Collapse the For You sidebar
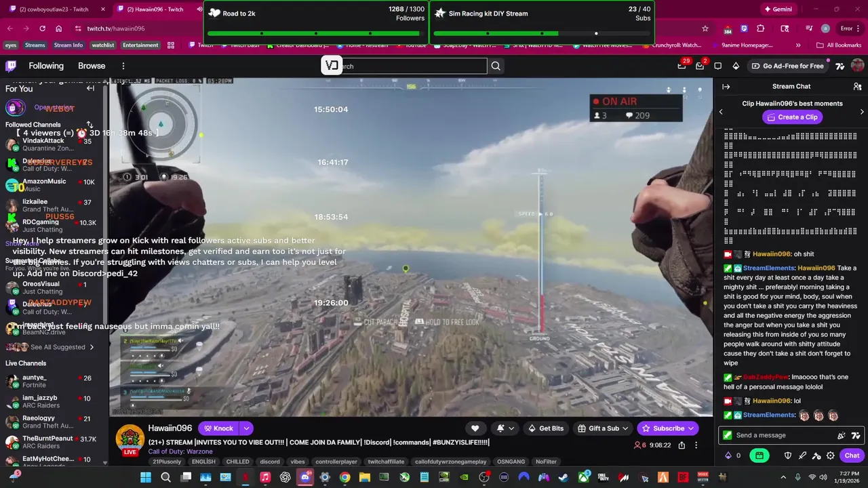Screen dimensions: 868x488 [90, 88]
